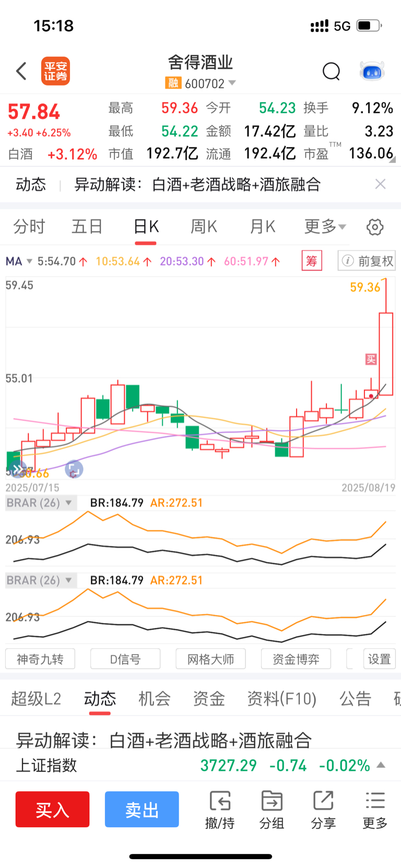The width and height of the screenshot is (401, 868).
Task: Tap the expand triangle under 136.06
Action: 392,160
